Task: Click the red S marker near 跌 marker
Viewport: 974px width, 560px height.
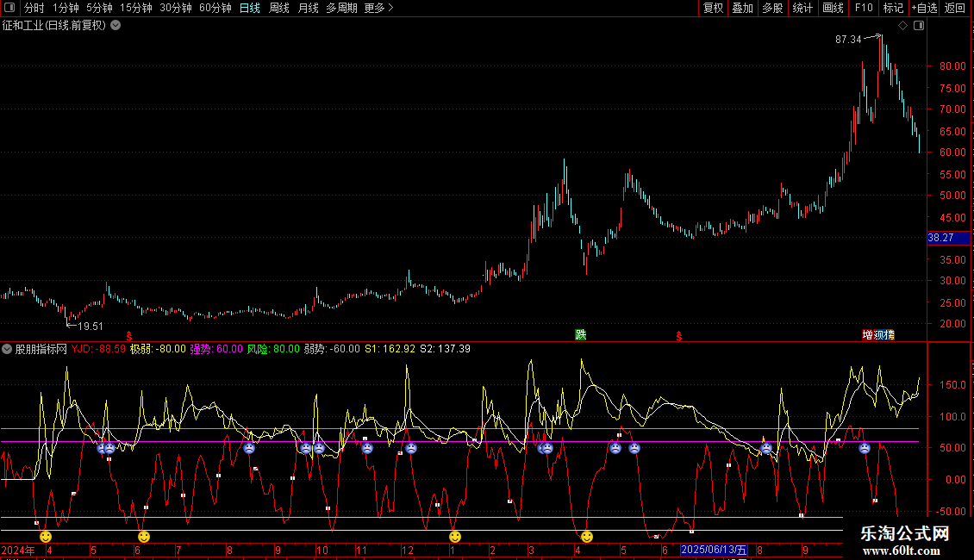Action: pyautogui.click(x=679, y=336)
